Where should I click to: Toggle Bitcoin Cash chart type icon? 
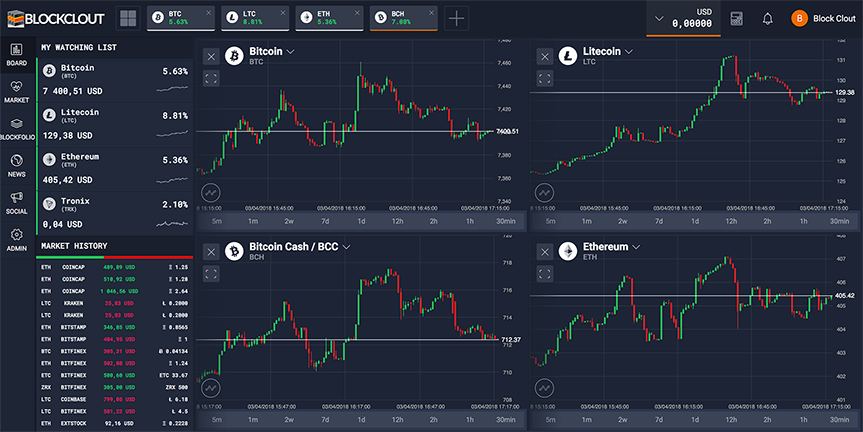(211, 388)
